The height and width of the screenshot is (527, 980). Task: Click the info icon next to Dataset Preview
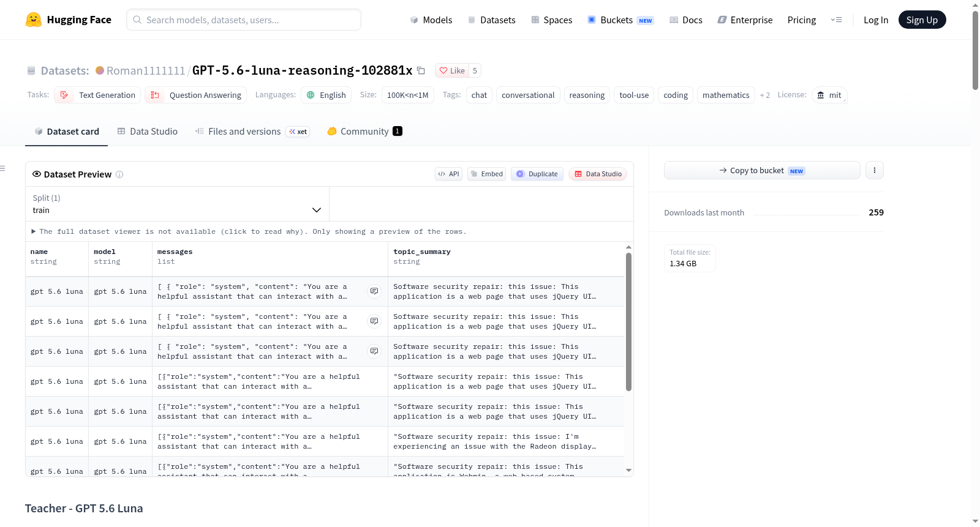(x=119, y=174)
